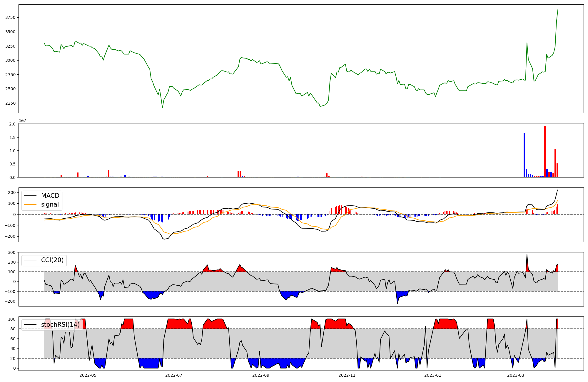Click the 3000 price axis label
Image resolution: width=588 pixels, height=382 pixels.
10,61
